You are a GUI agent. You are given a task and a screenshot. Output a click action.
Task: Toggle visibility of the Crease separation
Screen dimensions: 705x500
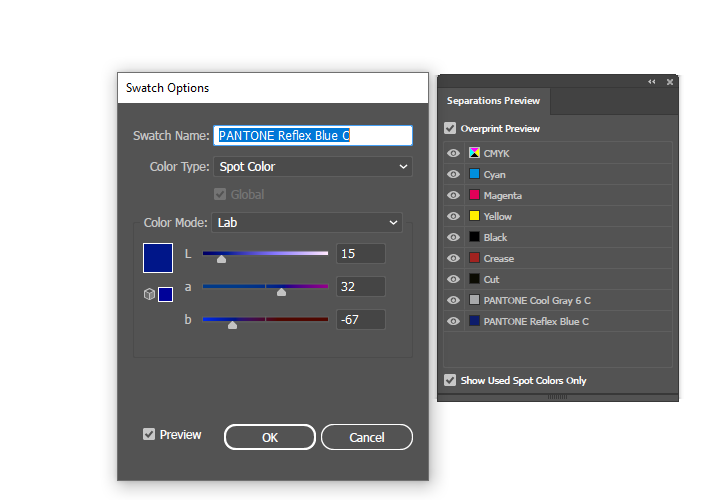(453, 258)
